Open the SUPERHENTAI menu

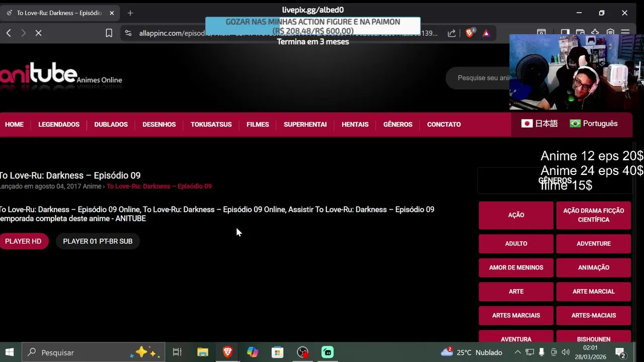(305, 125)
